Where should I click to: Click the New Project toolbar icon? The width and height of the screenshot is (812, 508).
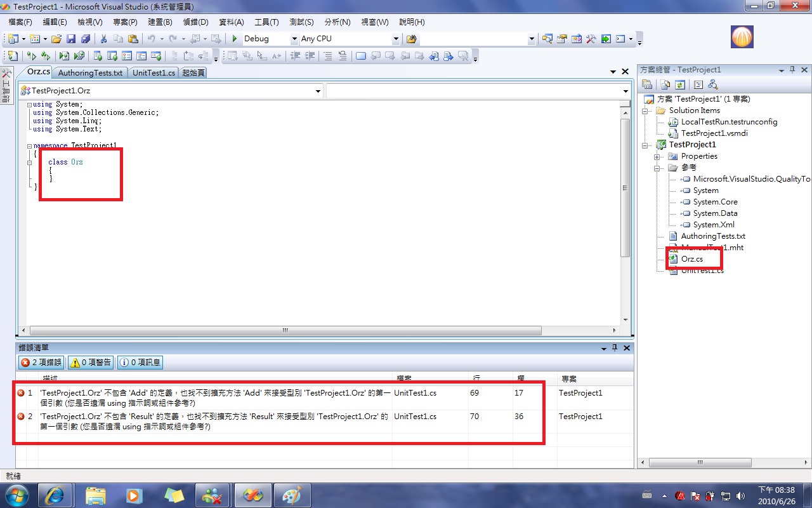tap(13, 39)
